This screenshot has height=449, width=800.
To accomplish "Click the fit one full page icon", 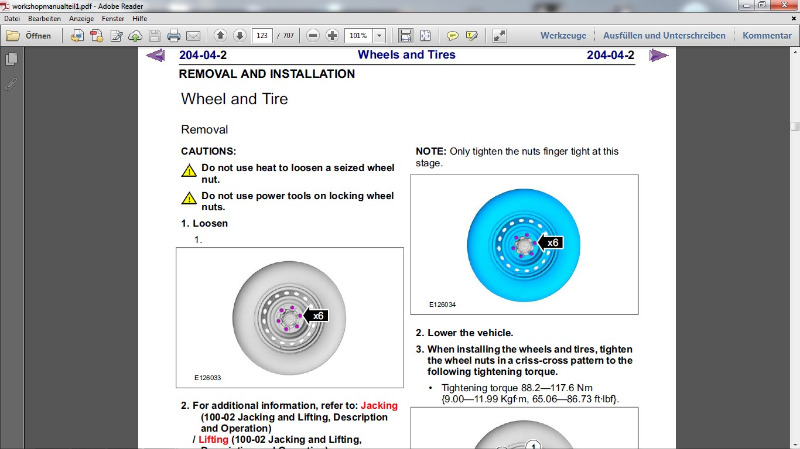I will (425, 36).
